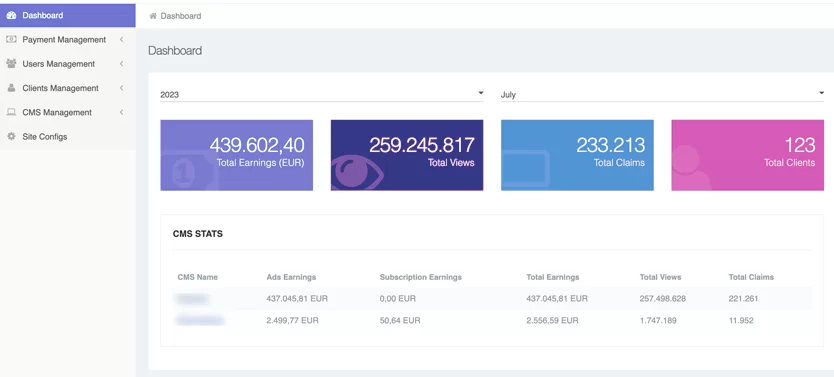This screenshot has width=834, height=377.
Task: Expand Clients Management chevron arrow
Action: coord(121,88)
